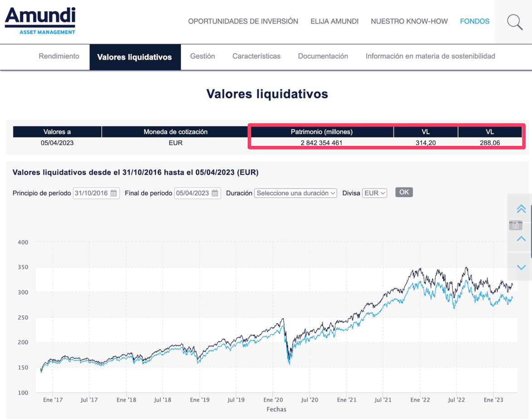Click the Patrimonio (millones) header
Image resolution: width=532 pixels, height=419 pixels.
(x=321, y=132)
